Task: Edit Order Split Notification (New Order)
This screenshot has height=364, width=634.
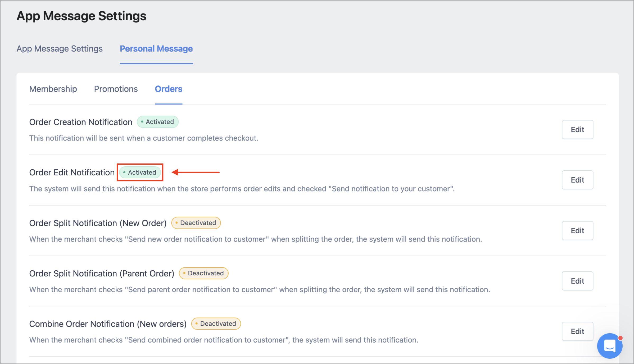Action: 577,230
